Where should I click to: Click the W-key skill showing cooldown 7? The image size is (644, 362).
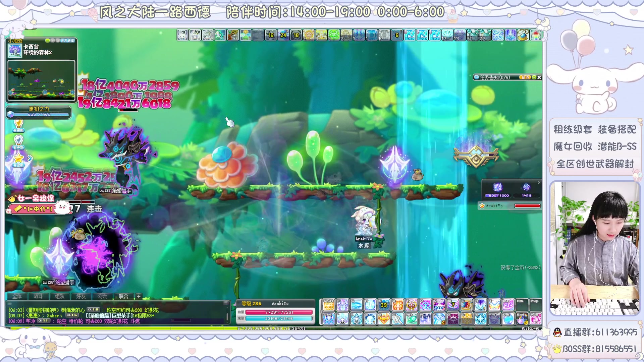pos(453,305)
